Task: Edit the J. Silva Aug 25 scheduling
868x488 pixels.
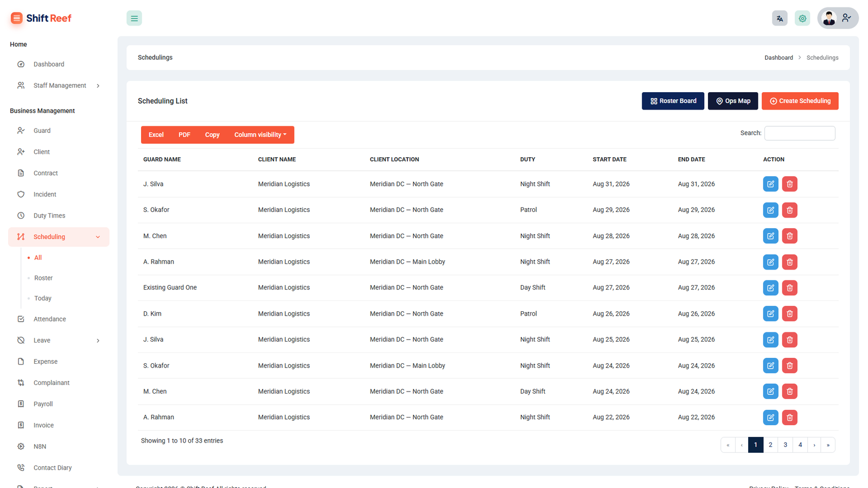Action: pos(770,339)
